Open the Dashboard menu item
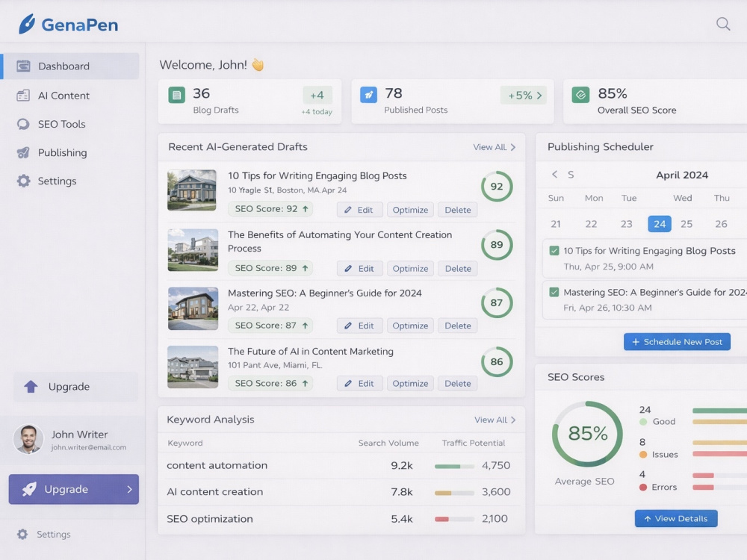Screen dimensions: 747x560 [71, 66]
